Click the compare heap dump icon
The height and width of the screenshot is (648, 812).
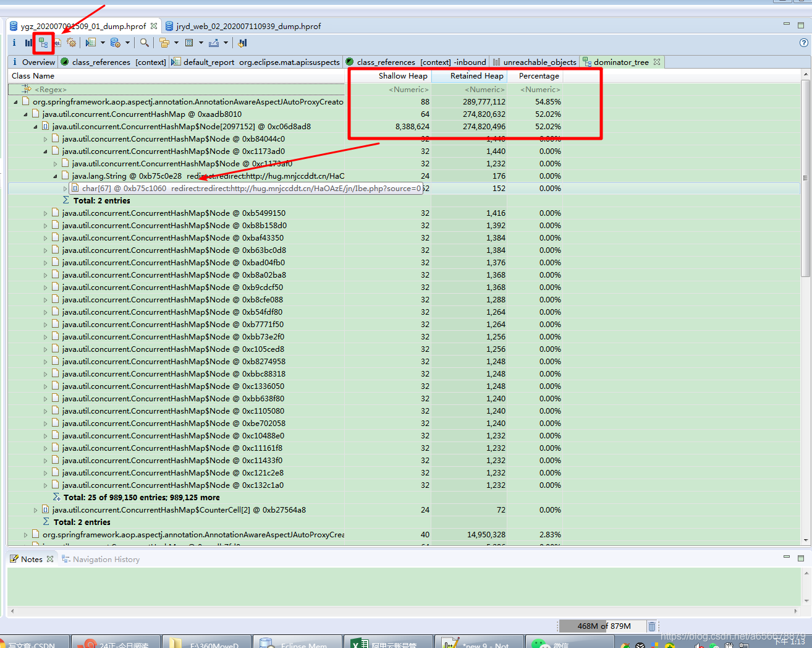[242, 43]
